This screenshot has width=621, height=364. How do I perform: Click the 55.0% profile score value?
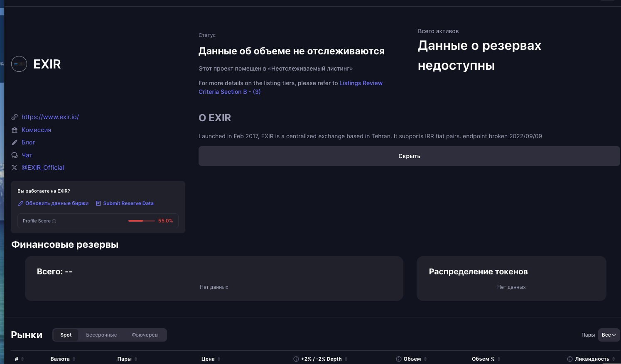[x=166, y=221]
